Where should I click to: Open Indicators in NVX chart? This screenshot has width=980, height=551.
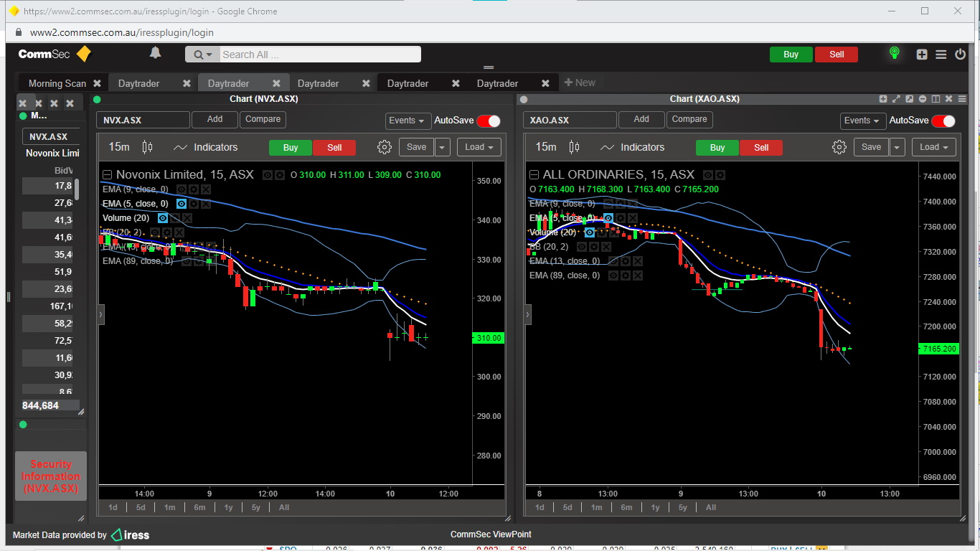205,147
